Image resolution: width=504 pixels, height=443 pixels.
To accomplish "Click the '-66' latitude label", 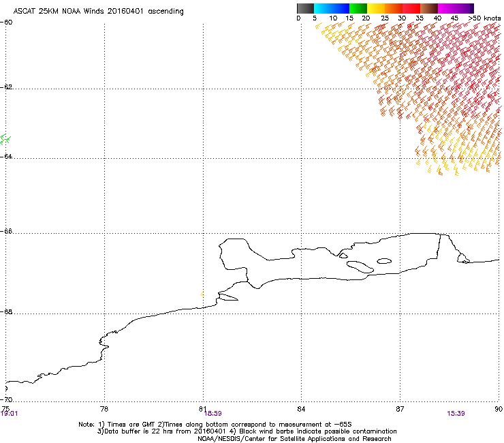I will pyautogui.click(x=7, y=231).
